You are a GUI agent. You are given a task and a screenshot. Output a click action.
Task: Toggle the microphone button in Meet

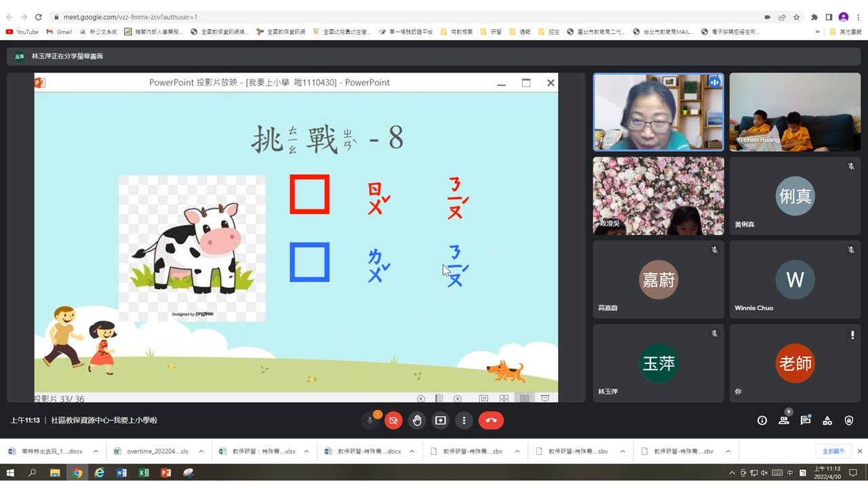pyautogui.click(x=370, y=420)
